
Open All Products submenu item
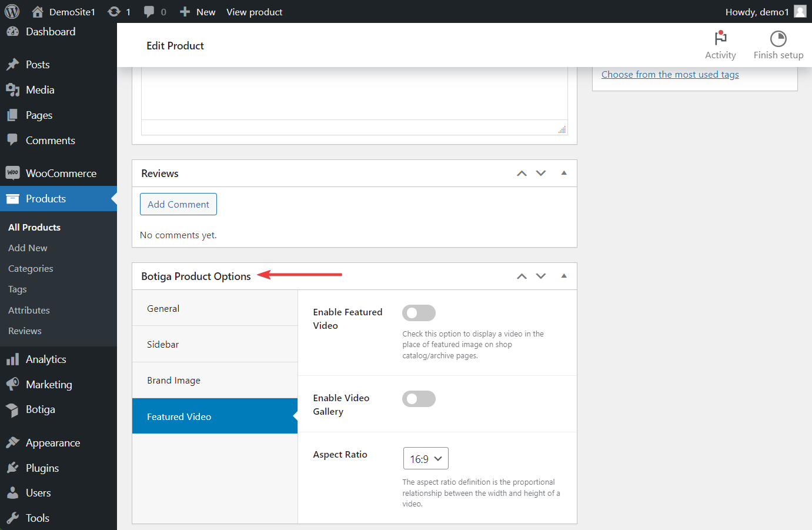point(34,227)
